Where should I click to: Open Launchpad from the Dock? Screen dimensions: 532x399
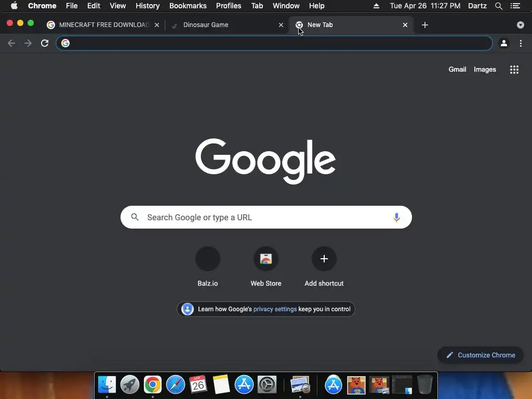coord(130,385)
